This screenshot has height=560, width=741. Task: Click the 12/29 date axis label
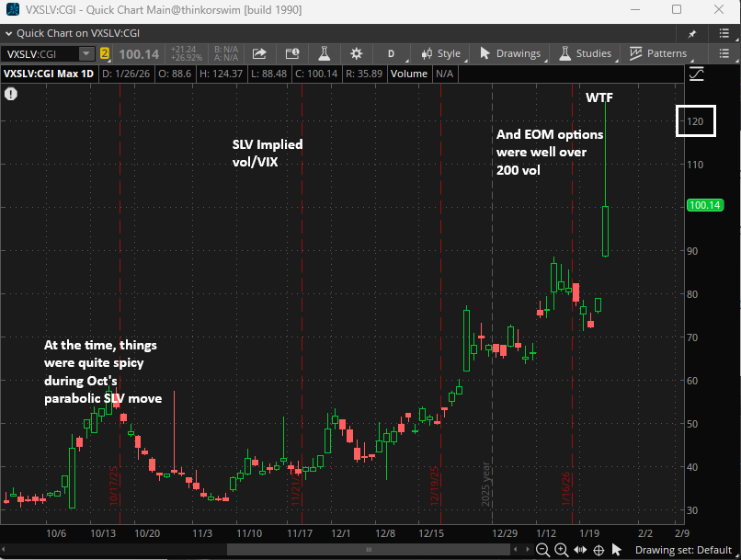505,533
